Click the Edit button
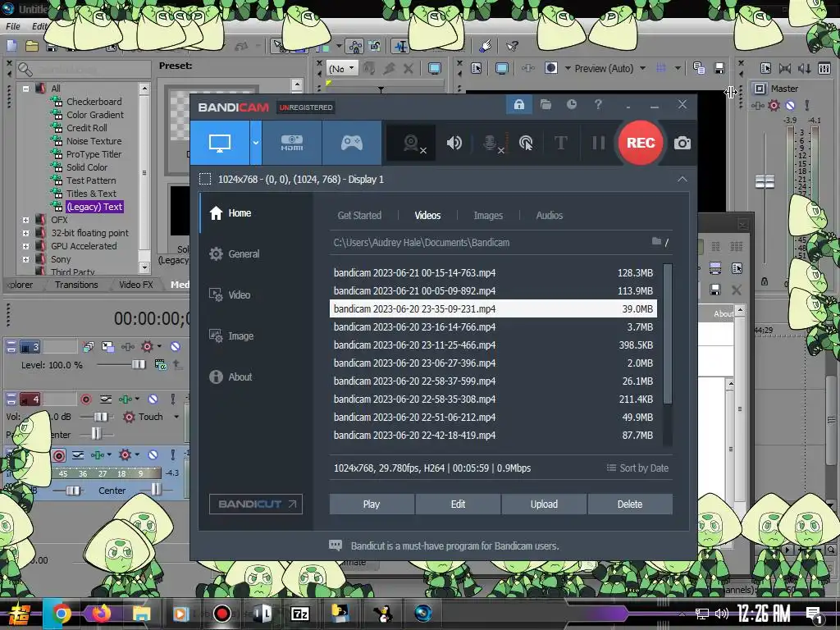This screenshot has width=840, height=630. point(458,504)
